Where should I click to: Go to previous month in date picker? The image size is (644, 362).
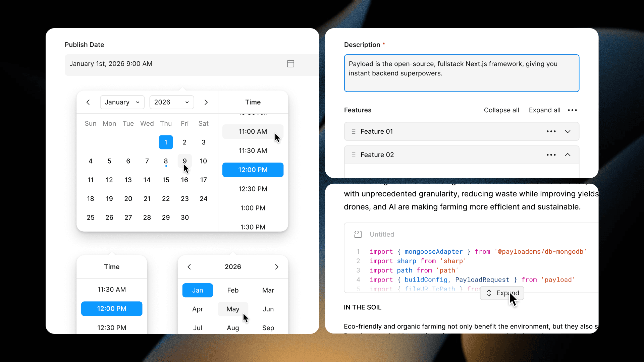[88, 102]
